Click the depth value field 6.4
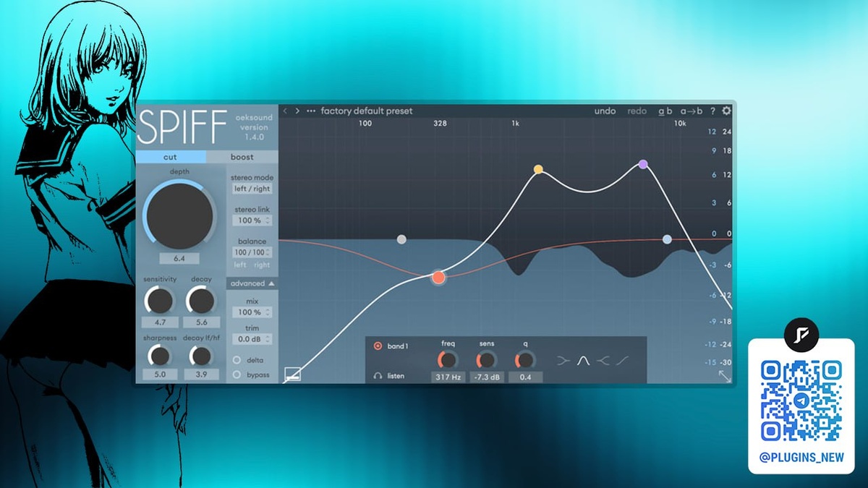This screenshot has height=488, width=868. click(x=178, y=258)
